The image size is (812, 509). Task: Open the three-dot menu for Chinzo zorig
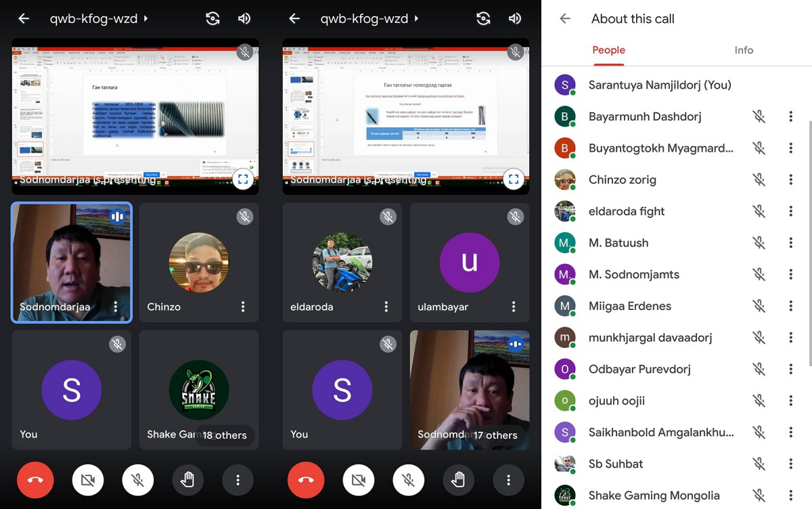[790, 180]
